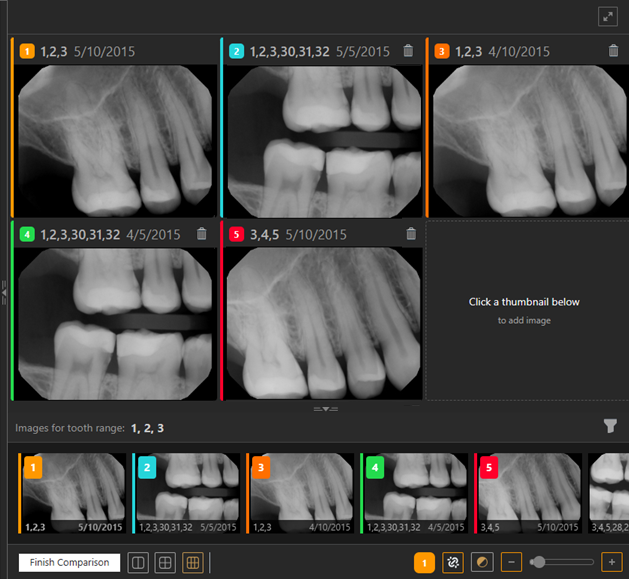Remove image 4 with trash icon

201,234
